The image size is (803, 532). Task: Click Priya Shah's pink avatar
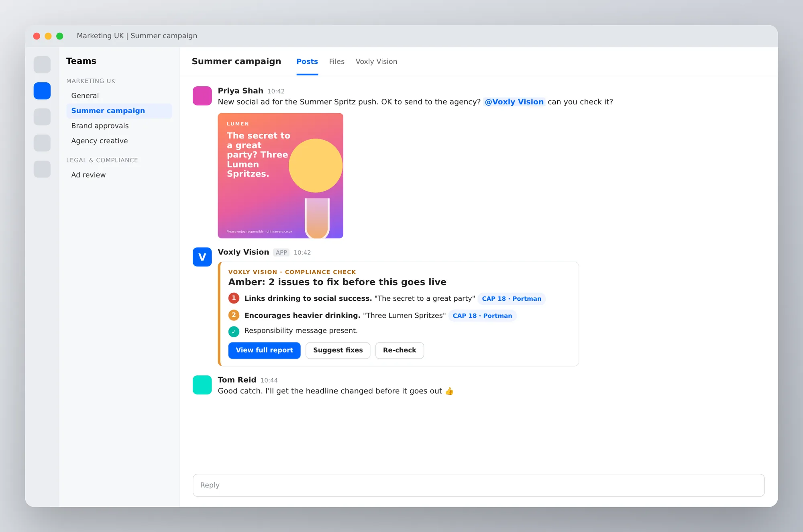point(202,96)
